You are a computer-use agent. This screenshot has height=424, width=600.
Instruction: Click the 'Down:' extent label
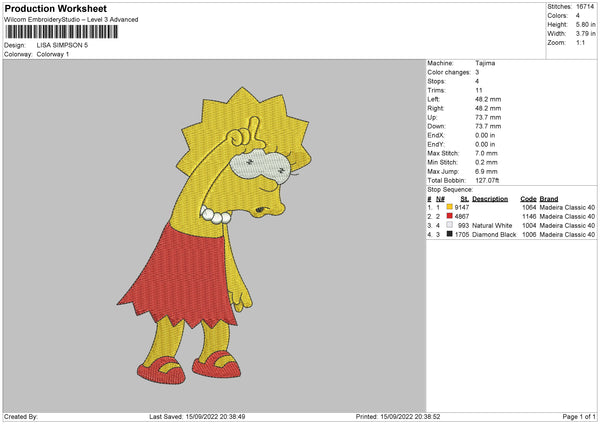point(436,126)
